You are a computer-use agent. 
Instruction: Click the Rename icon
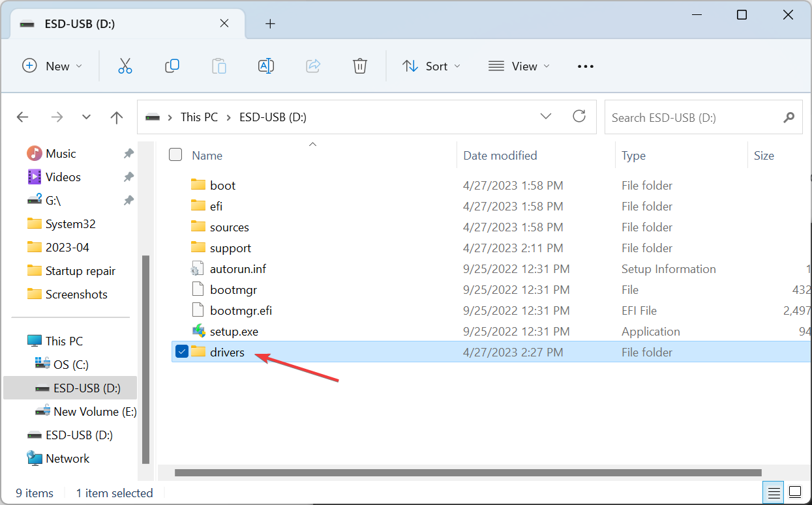pos(266,66)
